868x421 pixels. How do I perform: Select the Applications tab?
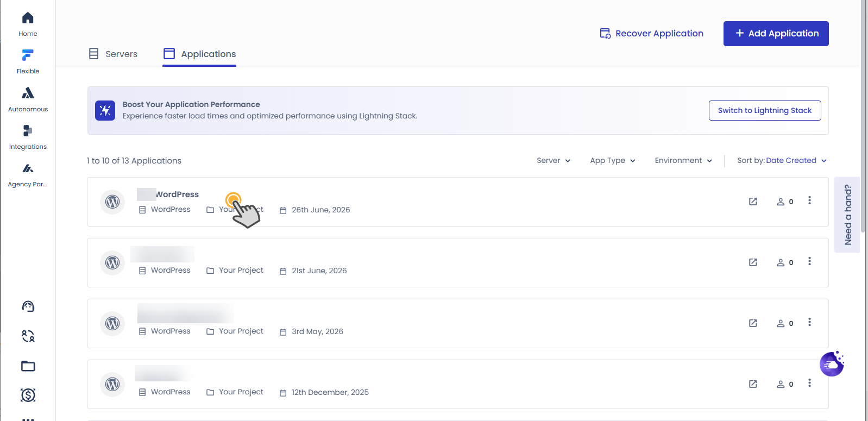pyautogui.click(x=199, y=54)
